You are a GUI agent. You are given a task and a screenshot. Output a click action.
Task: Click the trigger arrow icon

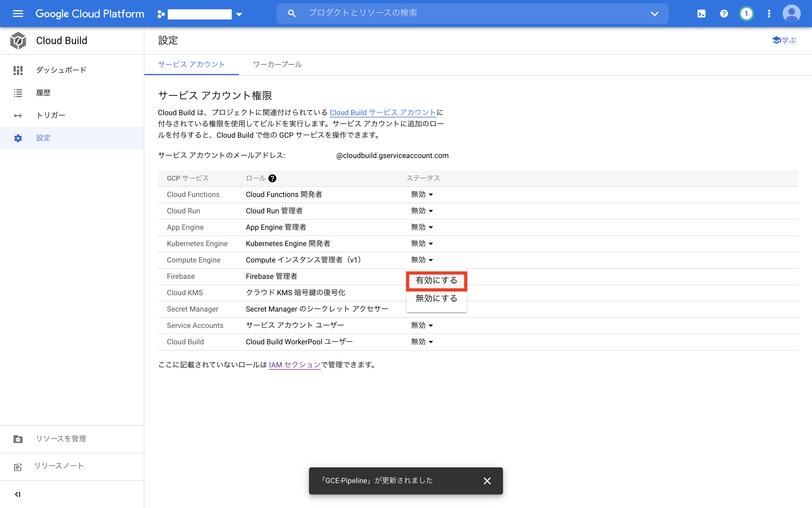pos(18,116)
